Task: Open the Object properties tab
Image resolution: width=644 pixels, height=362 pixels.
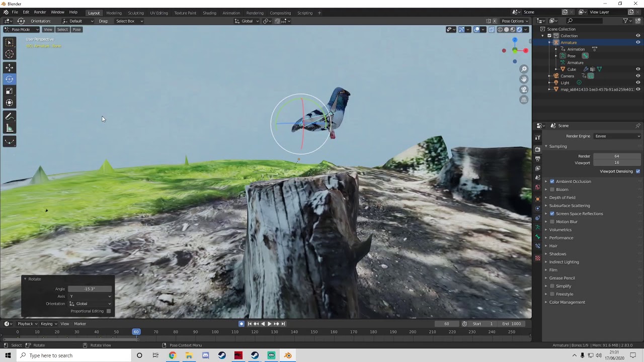Action: (x=537, y=199)
